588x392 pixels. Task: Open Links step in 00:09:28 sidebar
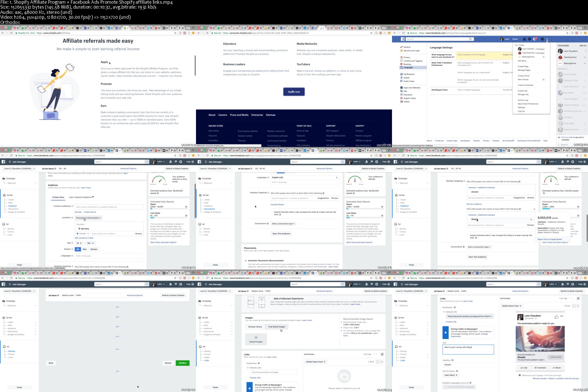(x=402, y=360)
